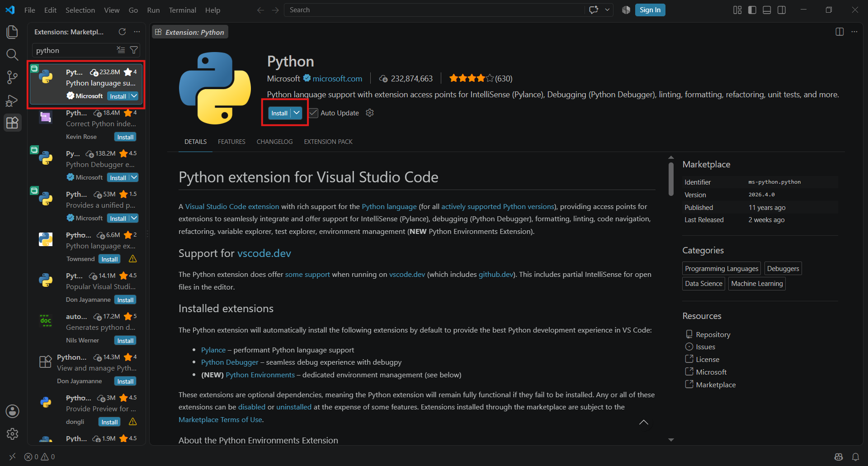Click the main Install button for Python
Screen dimensions: 868x466
pos(279,113)
